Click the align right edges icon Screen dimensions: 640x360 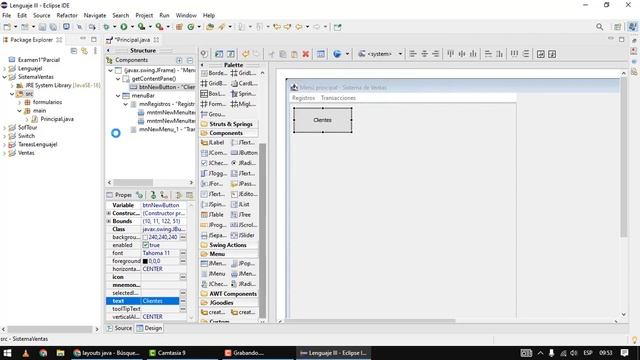click(x=436, y=54)
